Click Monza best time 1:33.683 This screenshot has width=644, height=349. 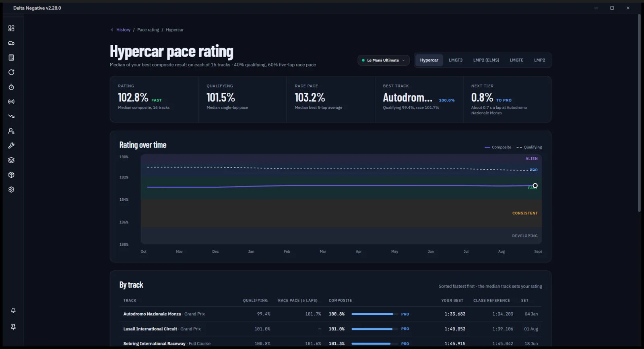[x=455, y=314]
